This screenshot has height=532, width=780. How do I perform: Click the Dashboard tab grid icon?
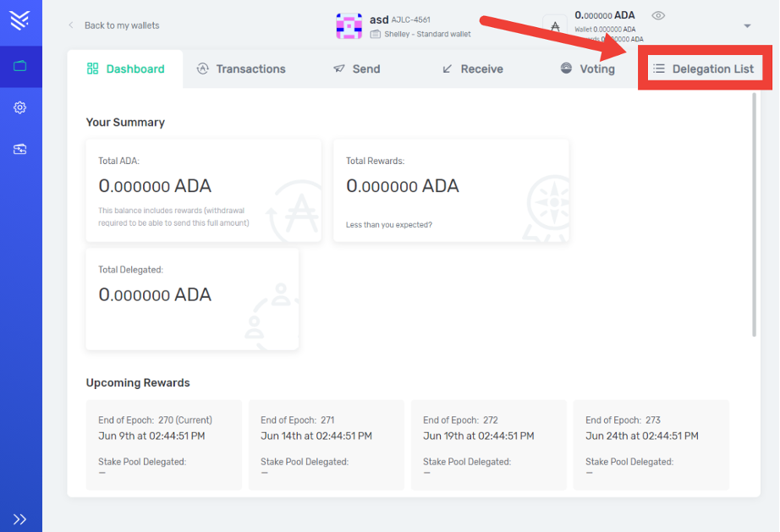93,69
